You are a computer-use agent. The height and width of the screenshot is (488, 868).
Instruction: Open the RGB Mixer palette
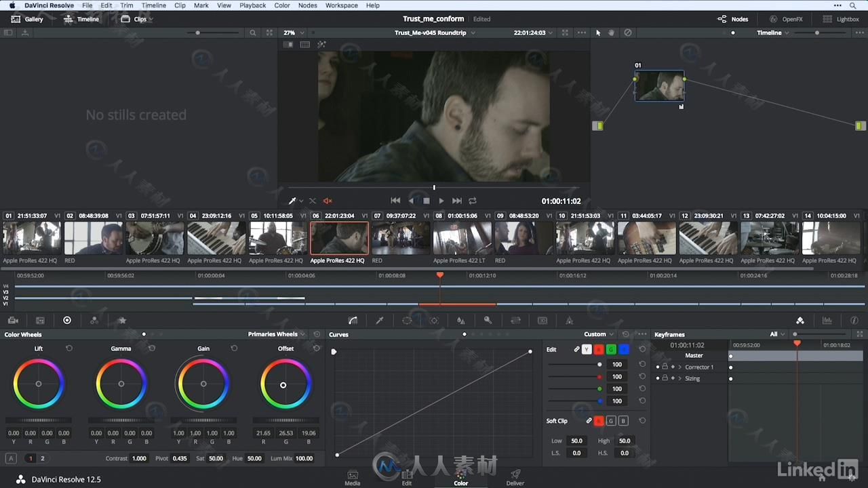pos(94,321)
